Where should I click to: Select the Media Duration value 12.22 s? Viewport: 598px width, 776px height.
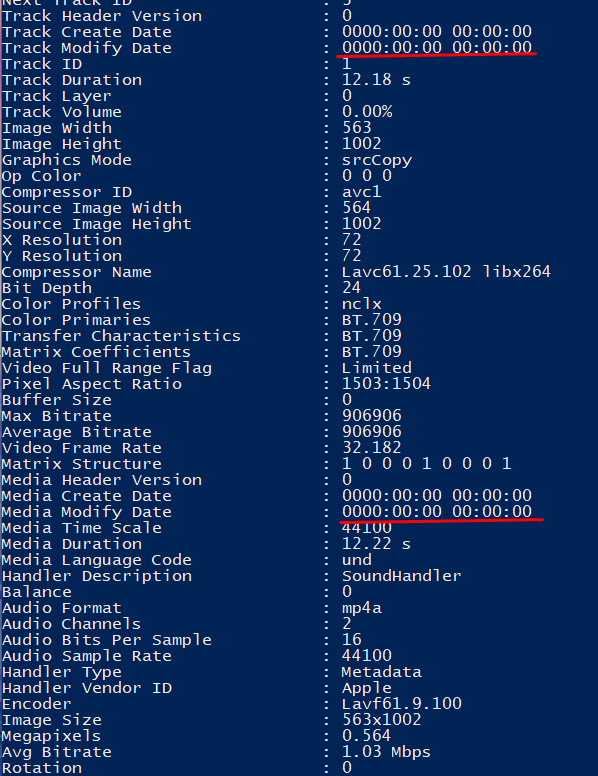pyautogui.click(x=376, y=544)
